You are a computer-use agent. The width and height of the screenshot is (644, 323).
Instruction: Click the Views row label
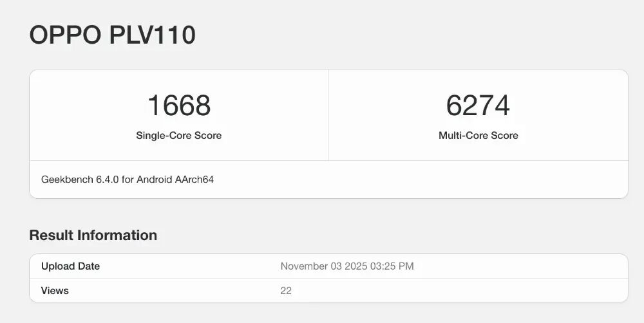55,291
